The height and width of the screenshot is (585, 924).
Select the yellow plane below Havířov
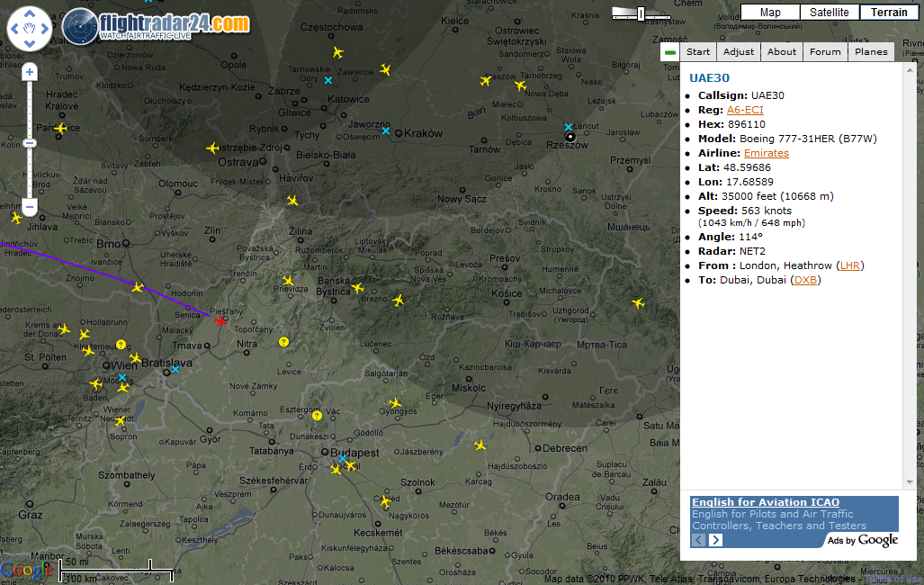pyautogui.click(x=292, y=201)
